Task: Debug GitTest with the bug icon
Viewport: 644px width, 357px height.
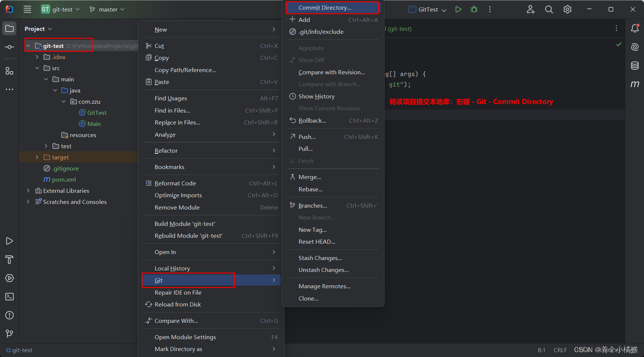Action: click(474, 9)
